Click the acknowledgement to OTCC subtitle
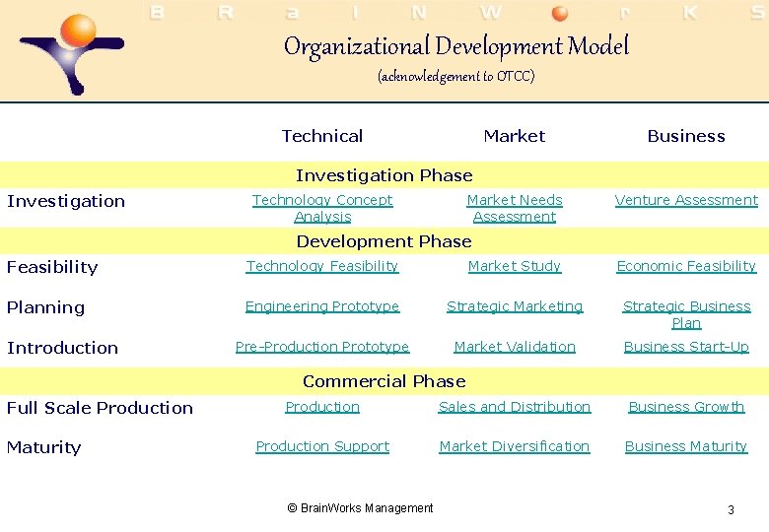Viewport: 769px width, 532px height. tap(456, 77)
